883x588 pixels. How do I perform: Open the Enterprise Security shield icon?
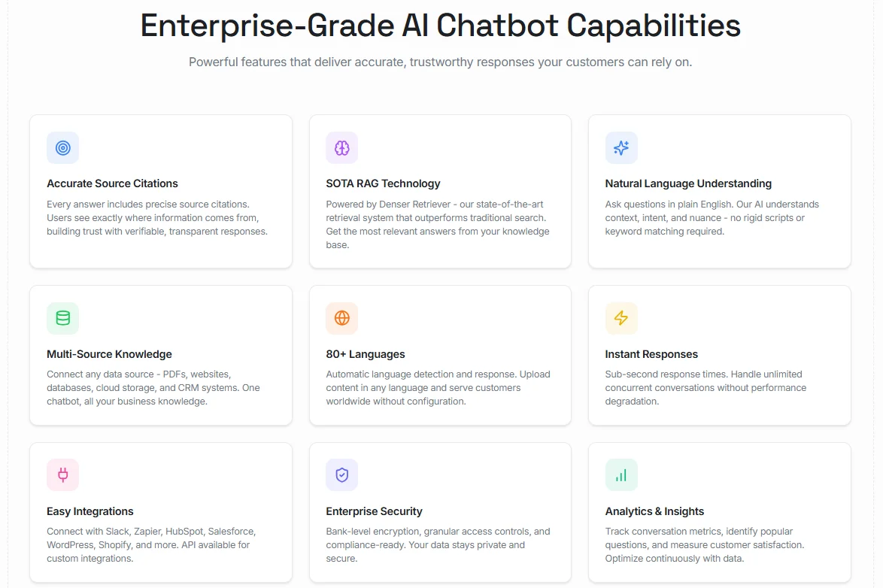tap(341, 474)
